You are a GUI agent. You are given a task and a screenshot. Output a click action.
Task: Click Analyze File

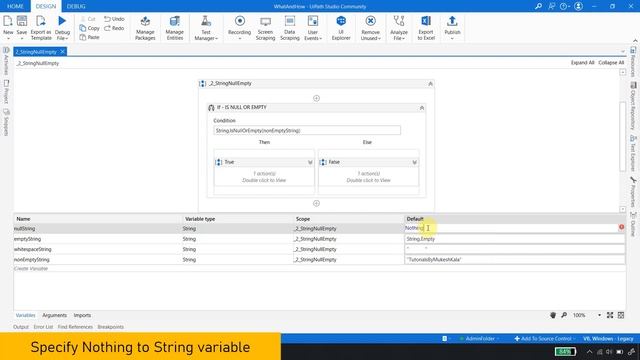399,28
